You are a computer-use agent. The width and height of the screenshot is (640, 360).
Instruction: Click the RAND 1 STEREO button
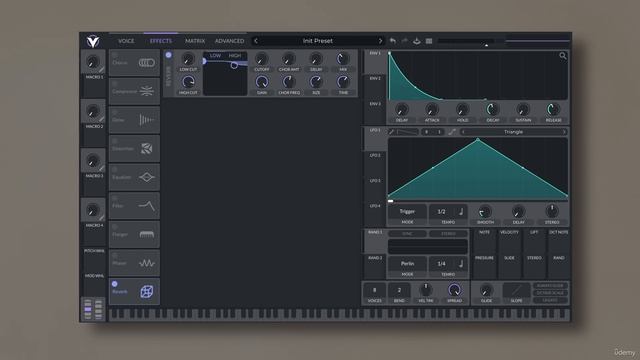click(x=448, y=234)
